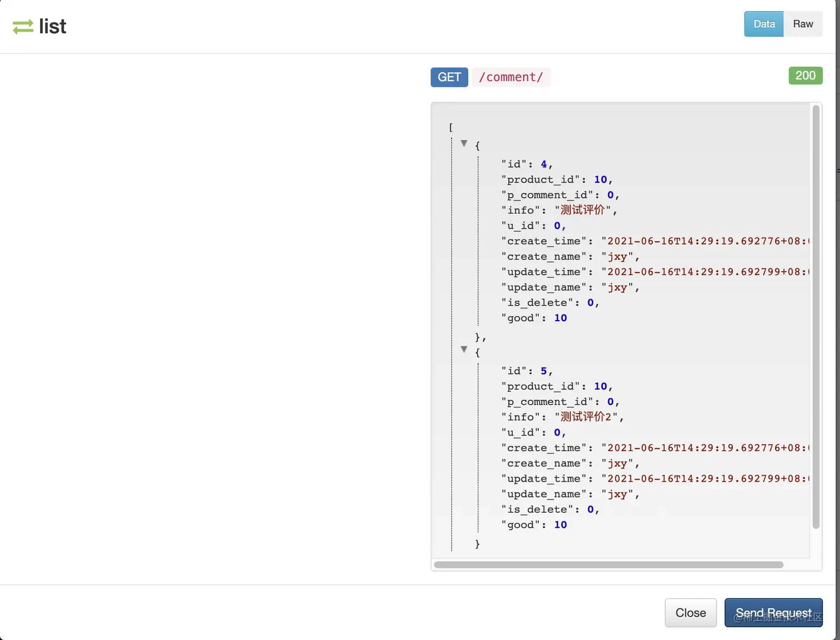This screenshot has height=640, width=840.
Task: Click the horizontal scrollbar of response panel
Action: pos(608,564)
